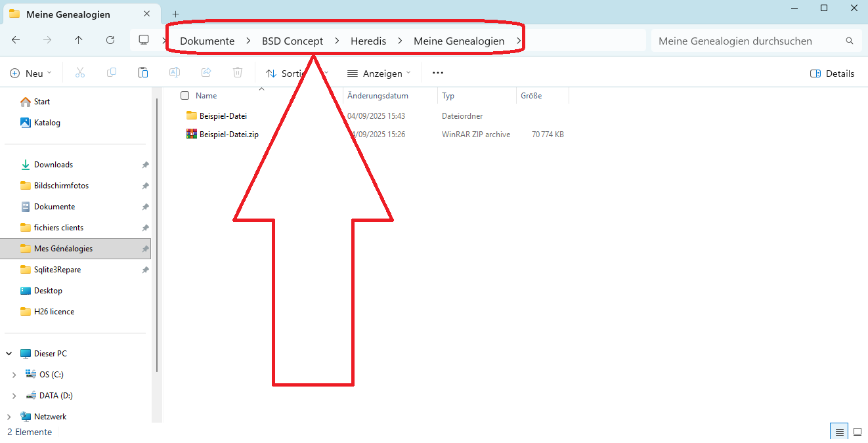Switch to large icons view button

[857, 432]
